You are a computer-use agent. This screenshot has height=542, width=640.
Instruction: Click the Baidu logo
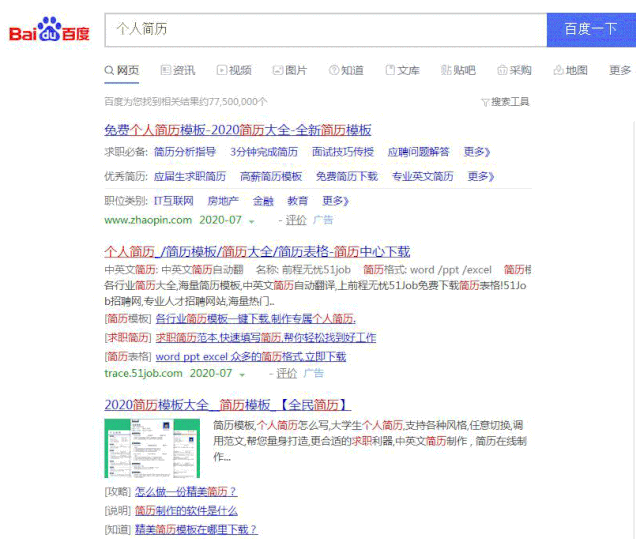[50, 31]
